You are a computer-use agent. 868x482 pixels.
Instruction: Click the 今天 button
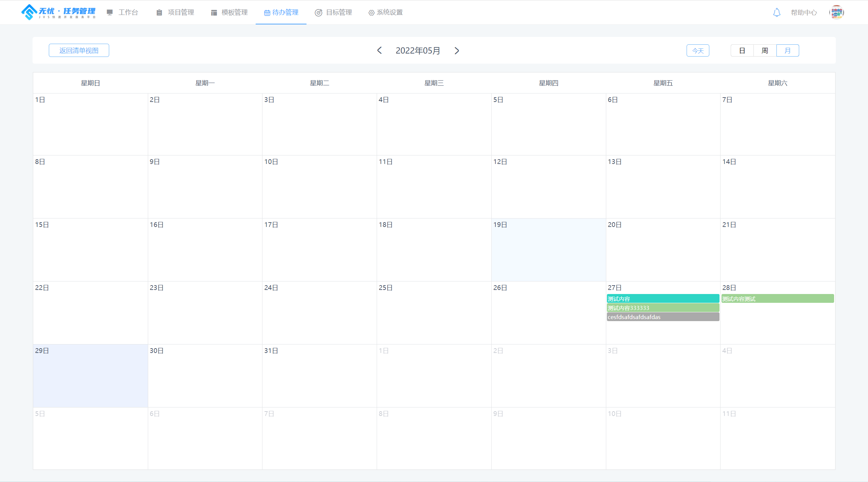[x=697, y=50]
